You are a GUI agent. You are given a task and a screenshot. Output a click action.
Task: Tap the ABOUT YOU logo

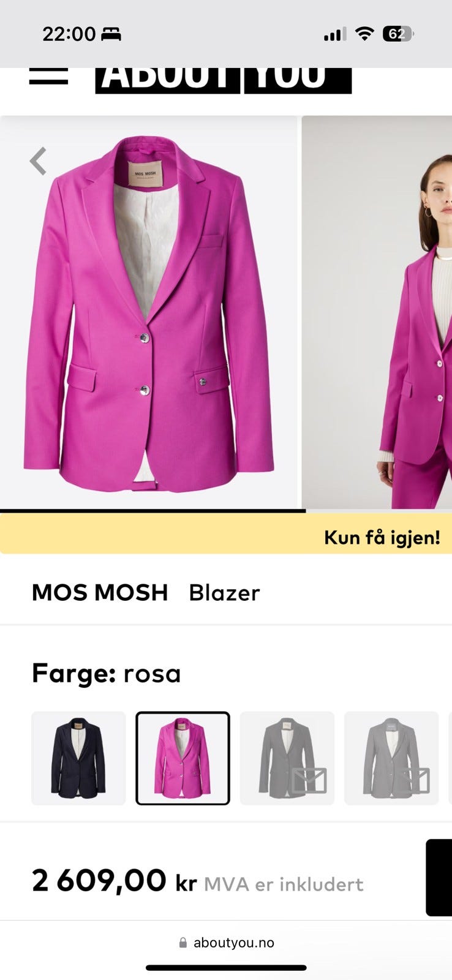pos(224,80)
